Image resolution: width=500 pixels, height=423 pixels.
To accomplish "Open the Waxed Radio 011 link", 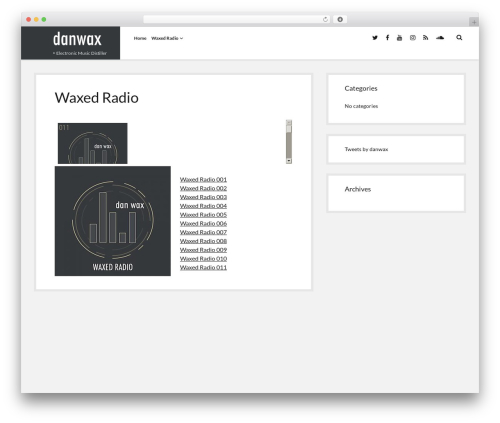I will [203, 268].
